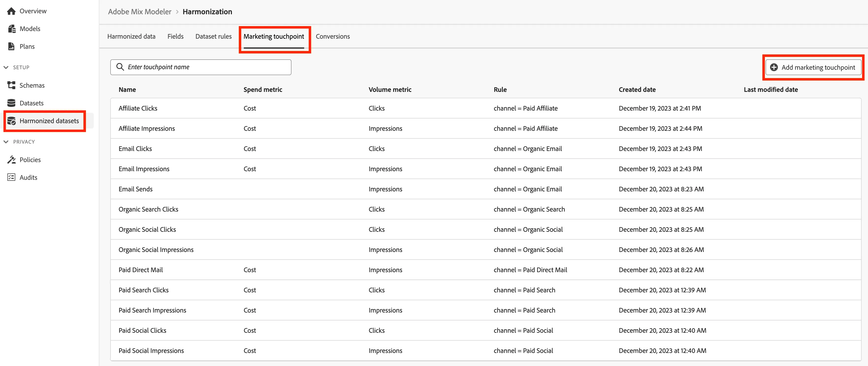This screenshot has height=366, width=868.
Task: Select the Organic Search Clicks touchpoint
Action: coord(148,209)
